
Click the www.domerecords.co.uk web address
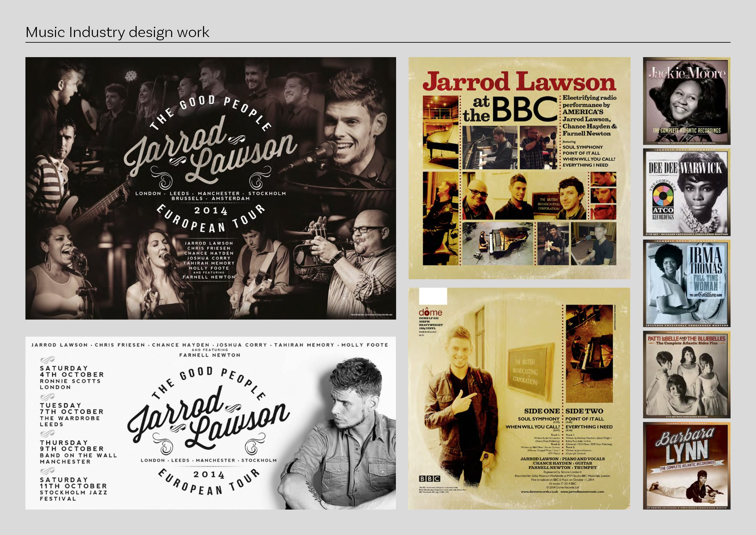click(x=539, y=491)
